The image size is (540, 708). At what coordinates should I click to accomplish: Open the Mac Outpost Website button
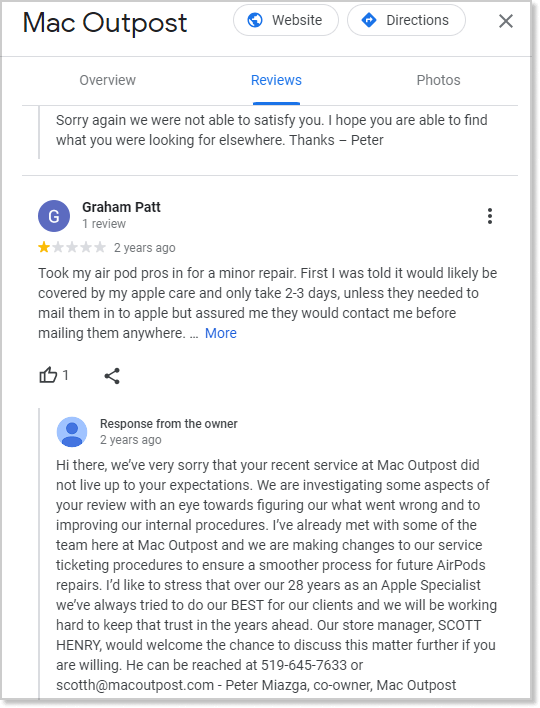pyautogui.click(x=286, y=20)
